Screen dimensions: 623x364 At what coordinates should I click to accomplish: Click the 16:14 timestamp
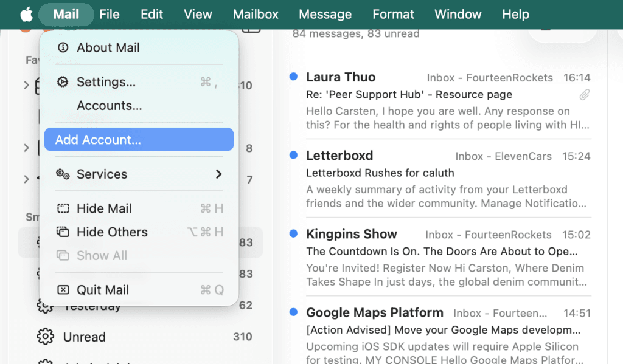(x=577, y=77)
